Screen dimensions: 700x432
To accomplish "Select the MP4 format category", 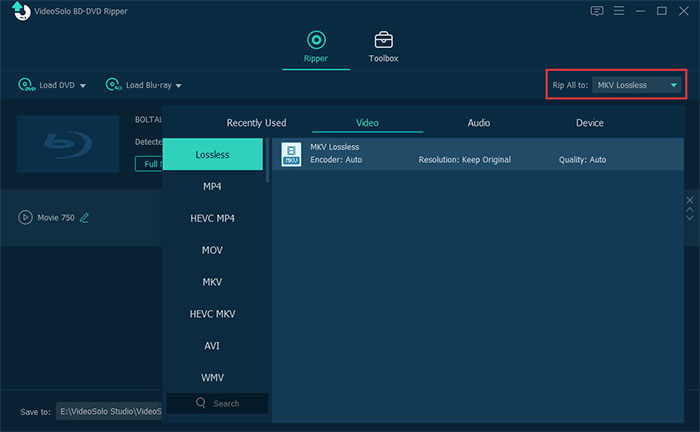I will (x=212, y=187).
